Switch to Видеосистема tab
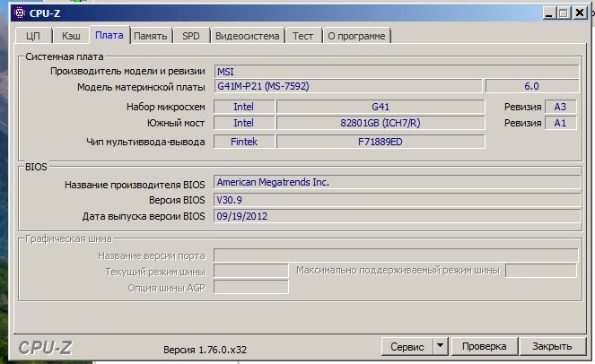This screenshot has height=364, width=595. pos(248,36)
